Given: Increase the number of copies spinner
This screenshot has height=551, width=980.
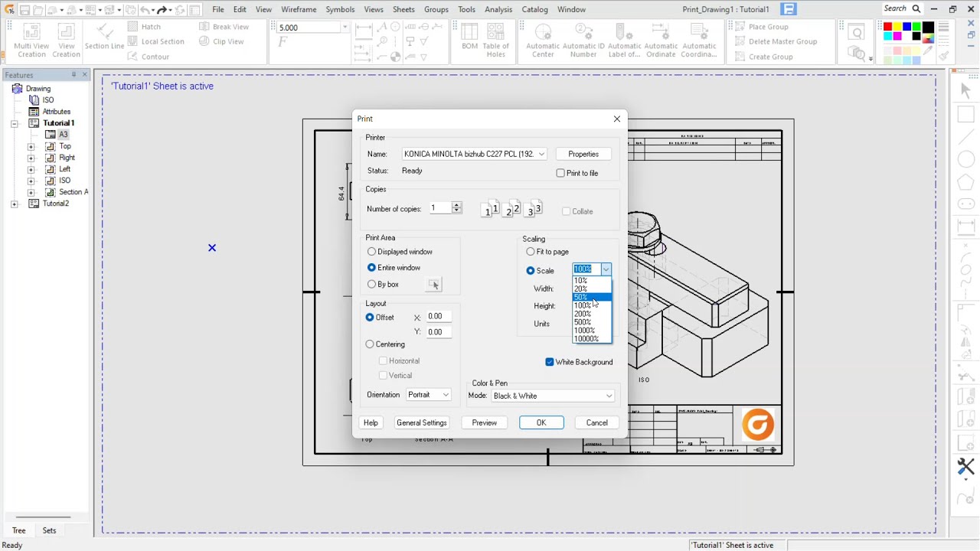Looking at the screenshot, I should coord(457,205).
